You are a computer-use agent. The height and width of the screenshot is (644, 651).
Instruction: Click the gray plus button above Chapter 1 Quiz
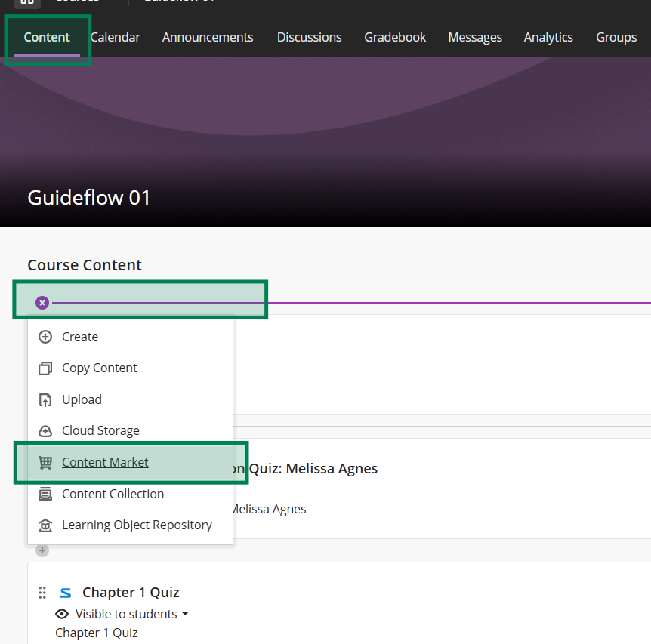[42, 550]
